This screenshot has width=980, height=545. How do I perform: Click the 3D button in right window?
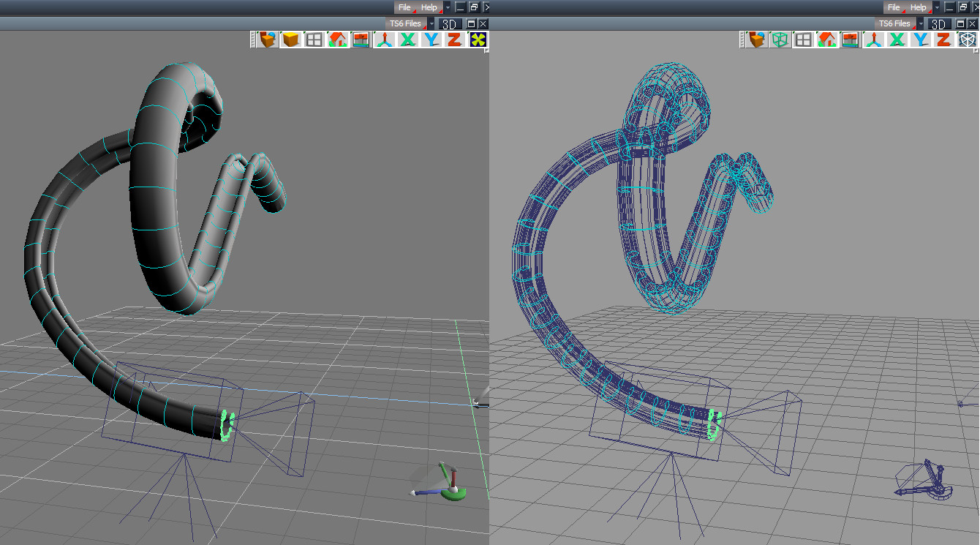pos(940,23)
